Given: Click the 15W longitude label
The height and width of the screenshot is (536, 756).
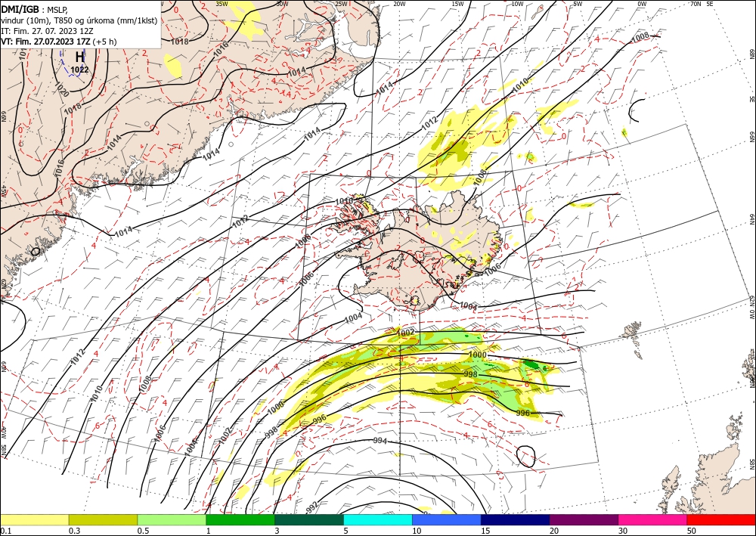Looking at the screenshot, I should (x=457, y=4).
